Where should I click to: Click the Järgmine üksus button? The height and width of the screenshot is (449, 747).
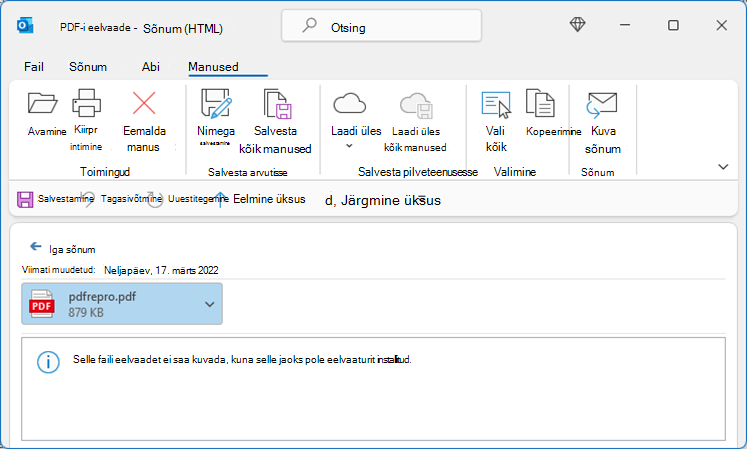tap(383, 200)
